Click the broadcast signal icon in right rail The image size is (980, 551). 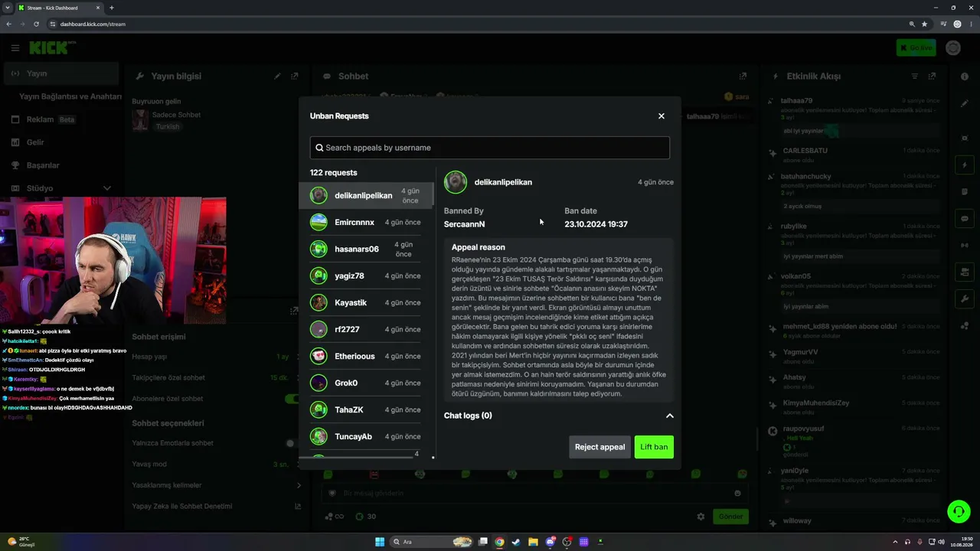[x=965, y=245]
